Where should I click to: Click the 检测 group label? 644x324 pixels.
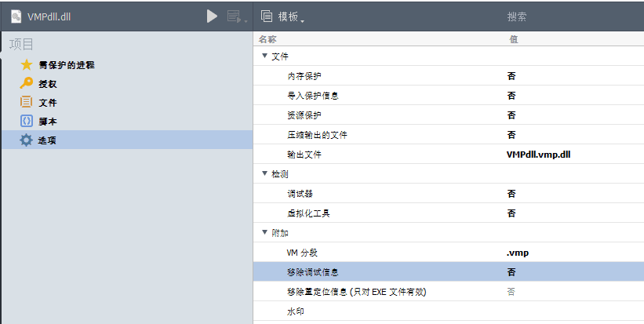coord(280,174)
